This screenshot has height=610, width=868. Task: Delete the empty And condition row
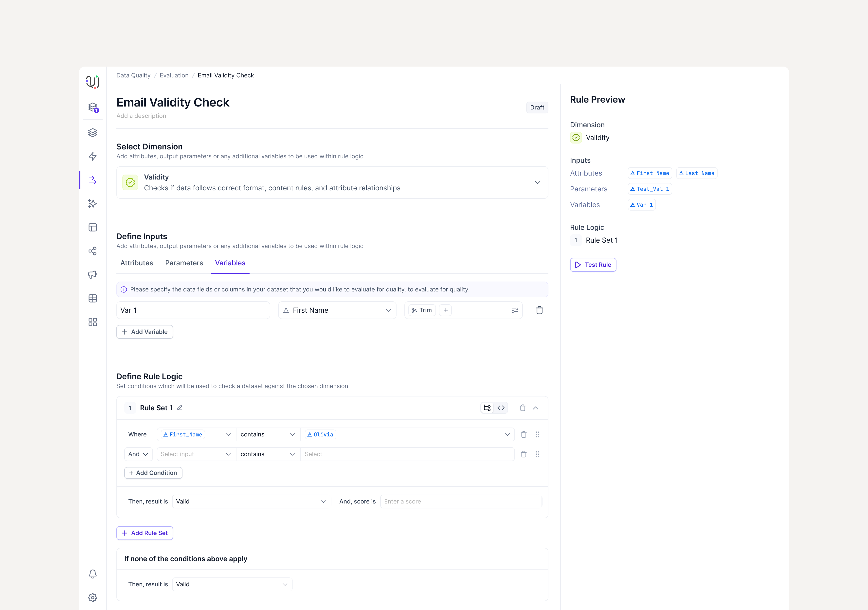click(524, 454)
